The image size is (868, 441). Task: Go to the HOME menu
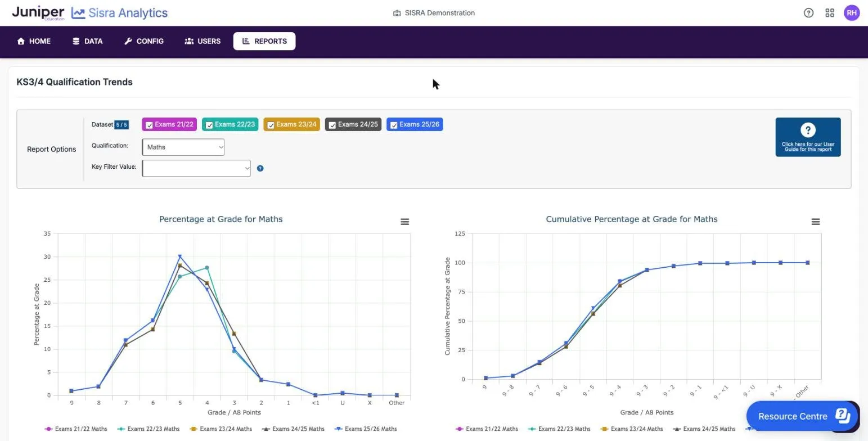tap(34, 41)
